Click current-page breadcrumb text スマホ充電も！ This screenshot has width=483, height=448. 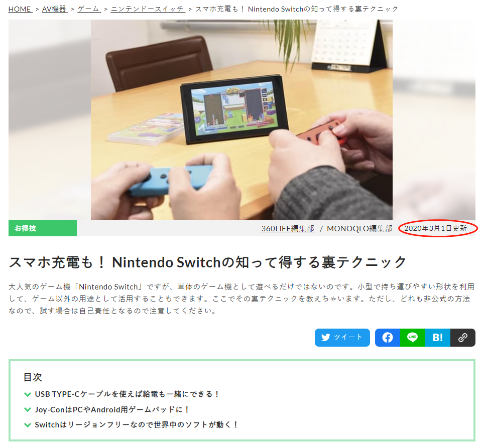[297, 9]
